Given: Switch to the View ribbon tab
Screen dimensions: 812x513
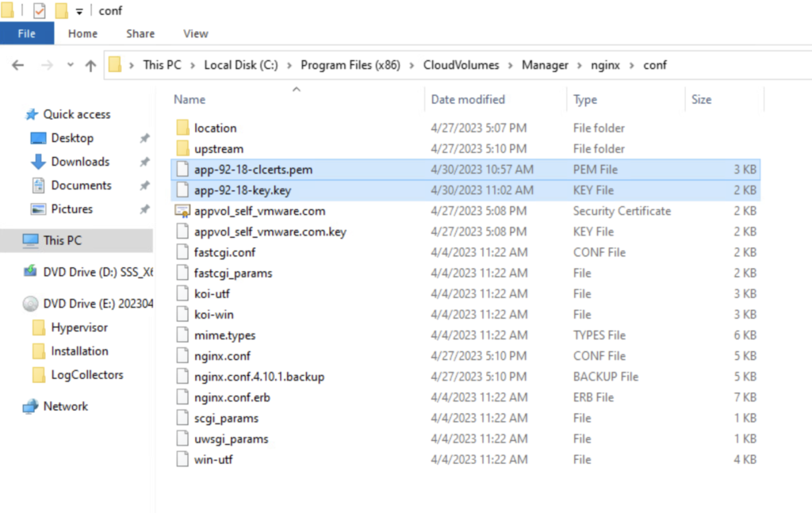Looking at the screenshot, I should tap(195, 33).
